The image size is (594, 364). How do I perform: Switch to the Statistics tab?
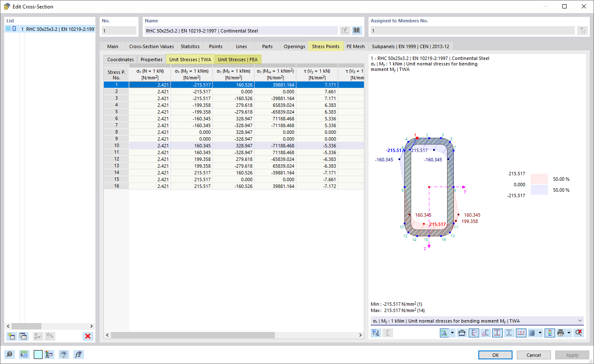(190, 46)
